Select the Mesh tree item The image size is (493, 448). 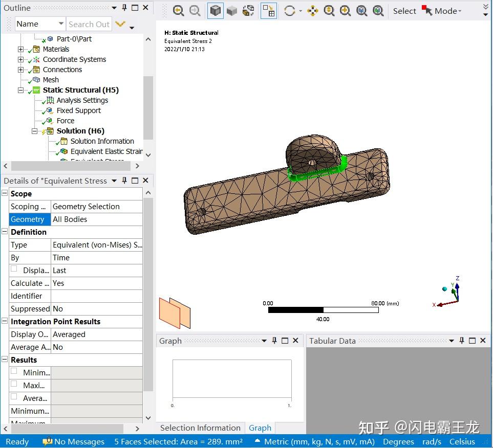pos(51,80)
